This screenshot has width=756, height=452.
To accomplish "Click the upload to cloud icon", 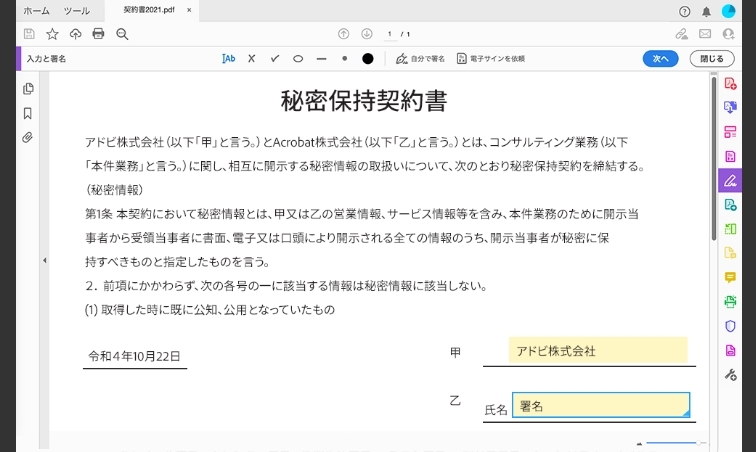I will tap(75, 34).
